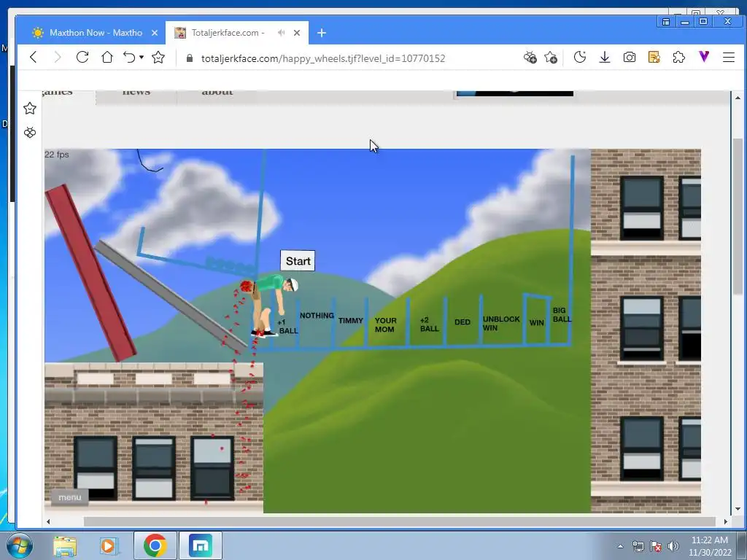The height and width of the screenshot is (560, 747).
Task: Open the downloads arrow icon
Action: click(605, 58)
